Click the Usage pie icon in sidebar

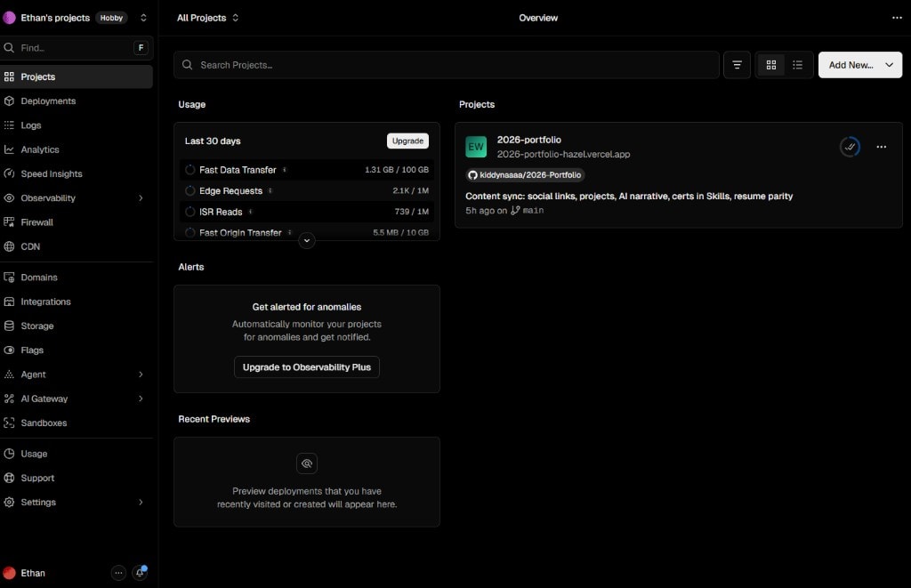click(x=9, y=455)
